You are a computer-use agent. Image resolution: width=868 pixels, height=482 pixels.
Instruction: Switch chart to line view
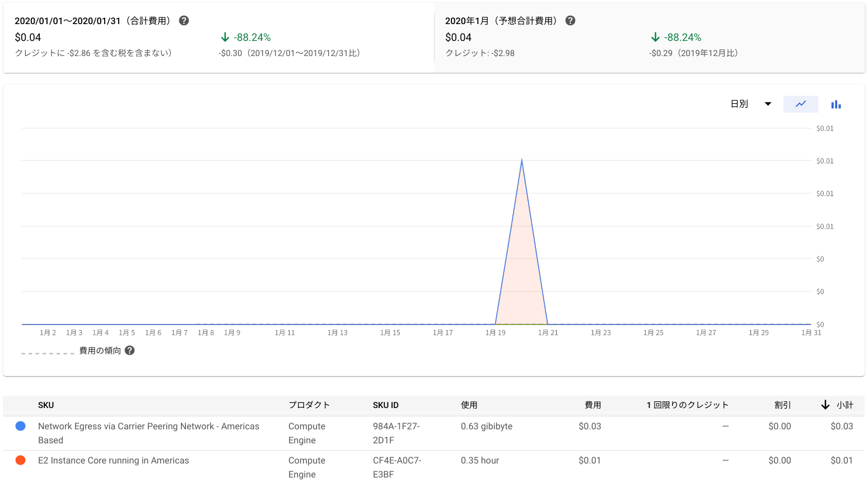coord(800,104)
